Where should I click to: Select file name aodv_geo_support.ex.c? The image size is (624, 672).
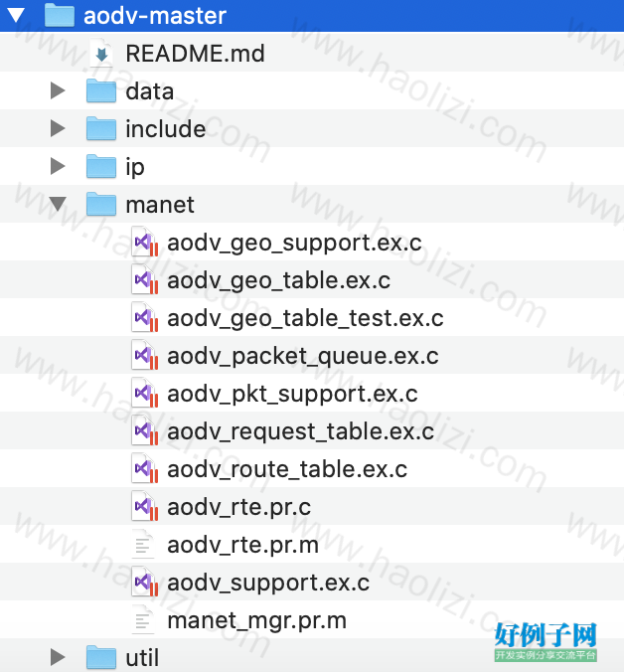(294, 244)
